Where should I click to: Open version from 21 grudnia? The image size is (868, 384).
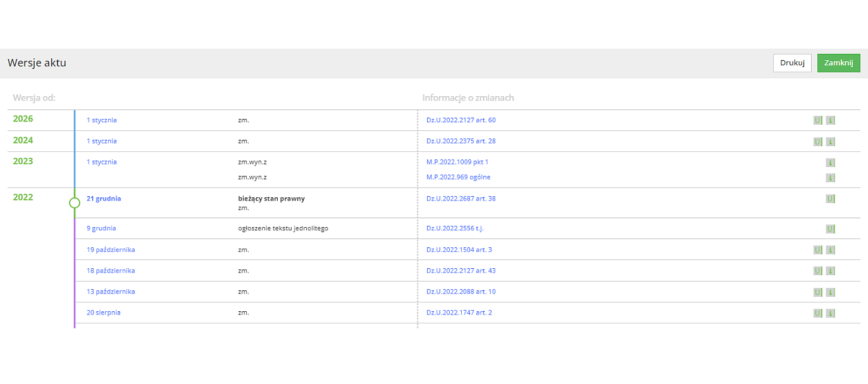[104, 199]
